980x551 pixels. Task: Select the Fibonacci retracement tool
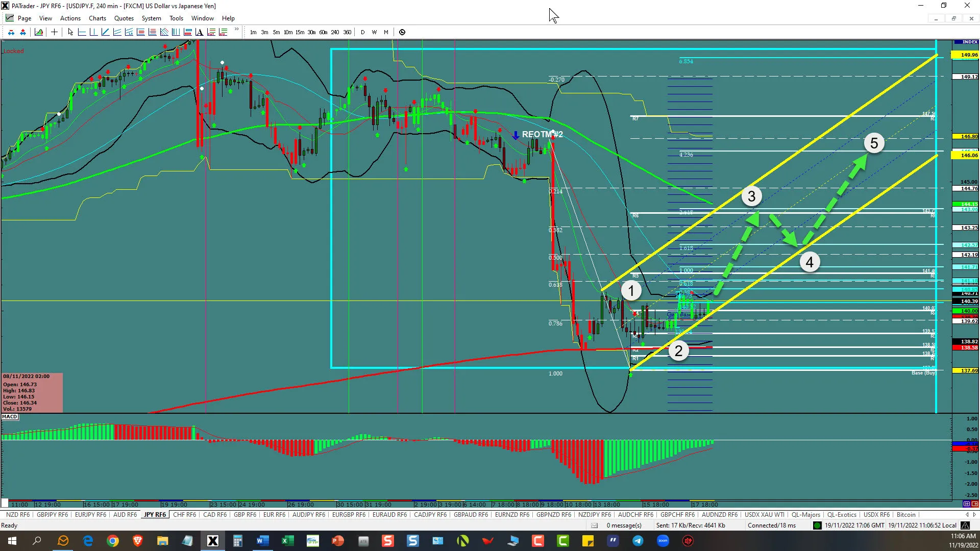[140, 32]
